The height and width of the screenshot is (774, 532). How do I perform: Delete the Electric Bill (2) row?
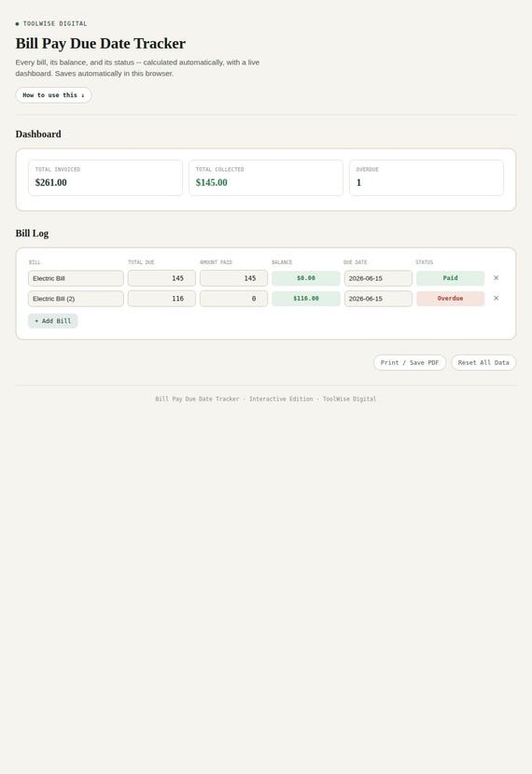(496, 298)
